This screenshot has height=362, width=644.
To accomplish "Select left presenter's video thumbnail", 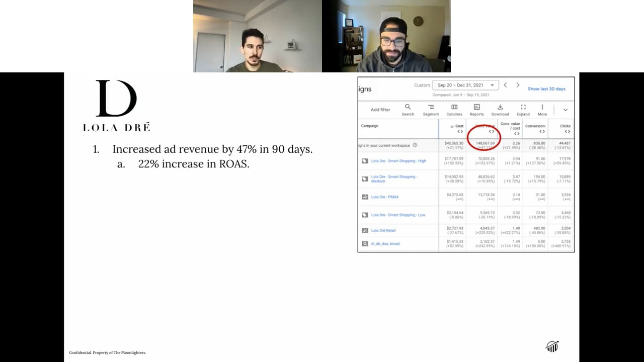I will (258, 36).
